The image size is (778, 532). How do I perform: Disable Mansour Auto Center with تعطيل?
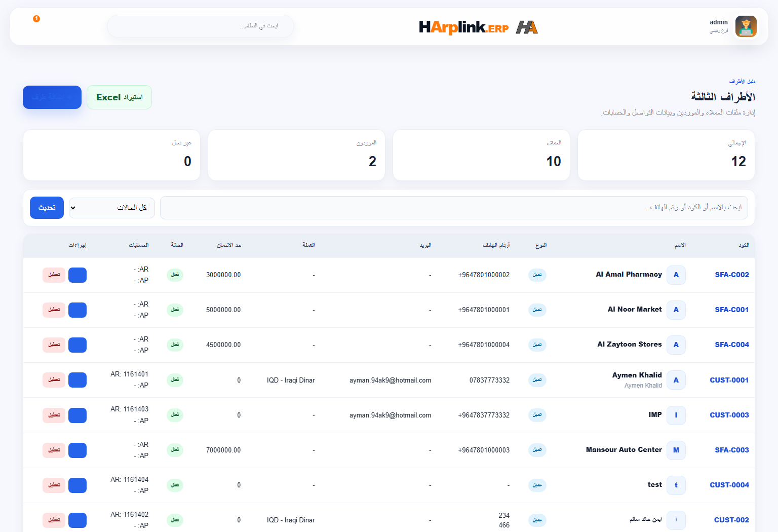tap(54, 450)
